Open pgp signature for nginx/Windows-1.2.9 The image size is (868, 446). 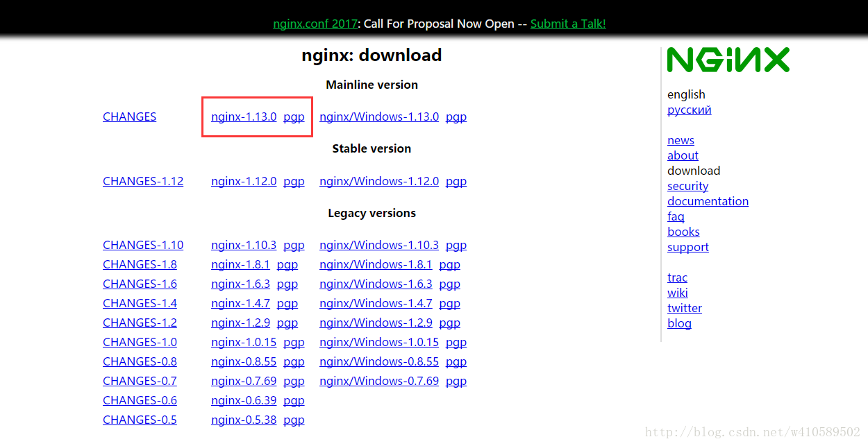coord(449,323)
